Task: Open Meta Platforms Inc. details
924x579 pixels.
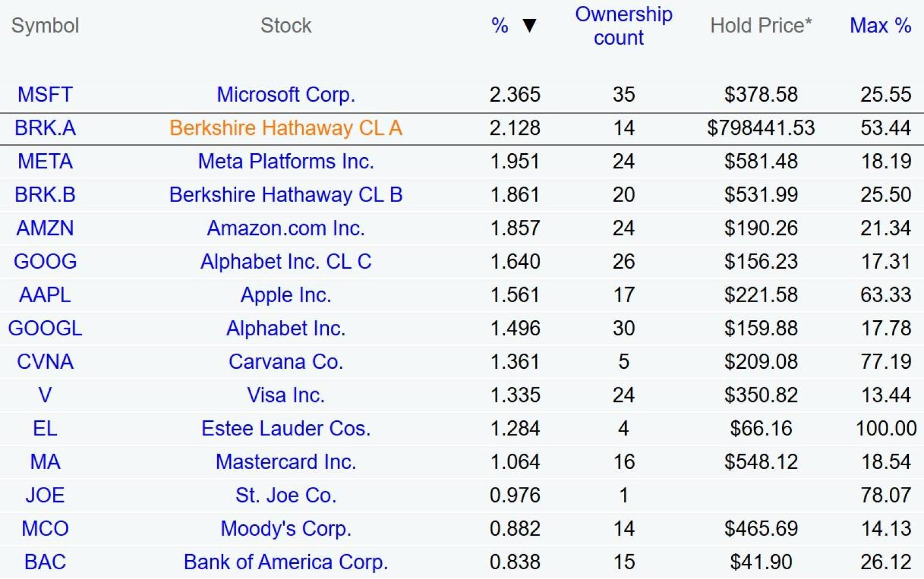Action: 285,161
